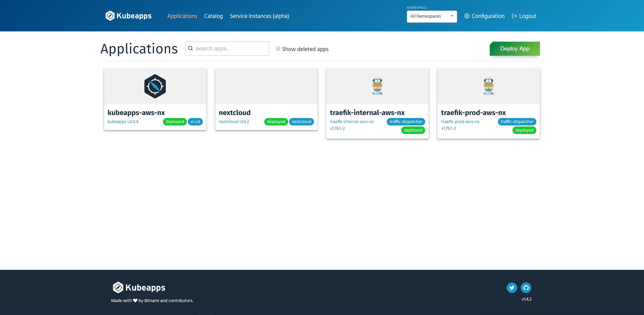Click traffic-dispatcher badge on traefik-internal card
The height and width of the screenshot is (315, 644).
tap(406, 121)
